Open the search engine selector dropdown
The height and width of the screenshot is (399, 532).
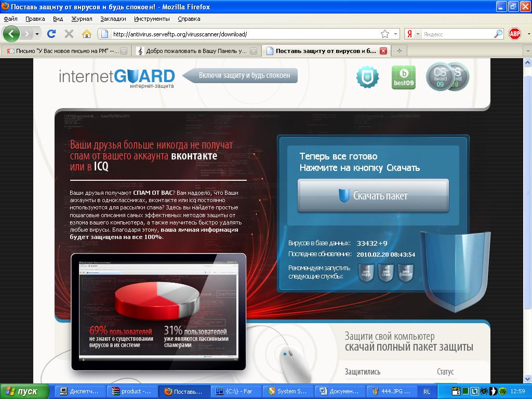[418, 34]
